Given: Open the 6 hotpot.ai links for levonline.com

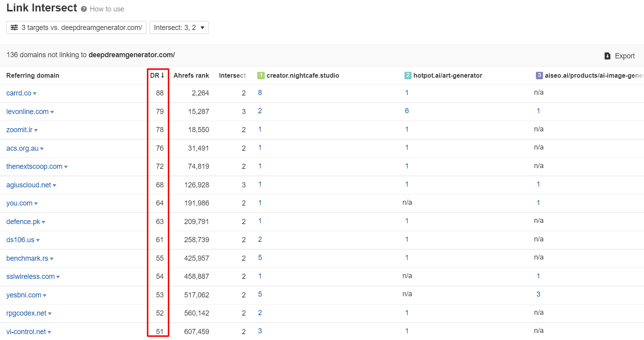Looking at the screenshot, I should tap(406, 111).
